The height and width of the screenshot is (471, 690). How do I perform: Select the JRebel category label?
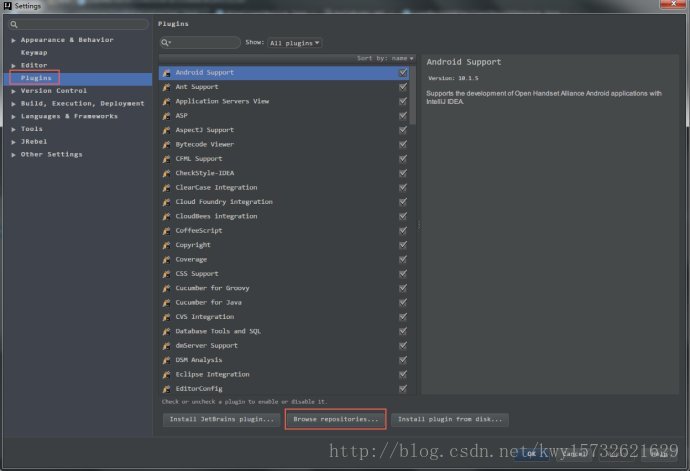point(34,142)
